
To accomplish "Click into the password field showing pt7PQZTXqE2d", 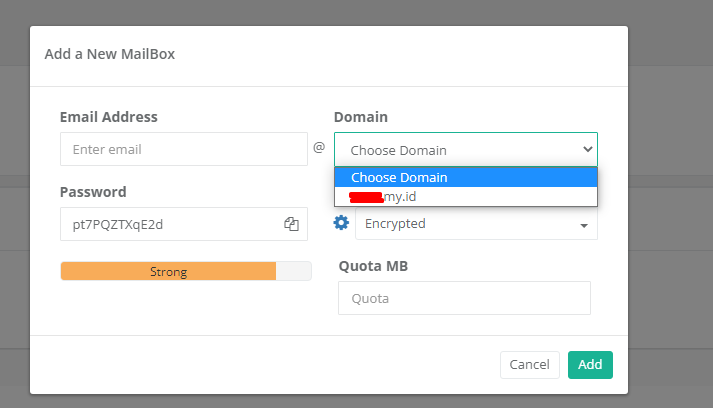I will (170, 224).
